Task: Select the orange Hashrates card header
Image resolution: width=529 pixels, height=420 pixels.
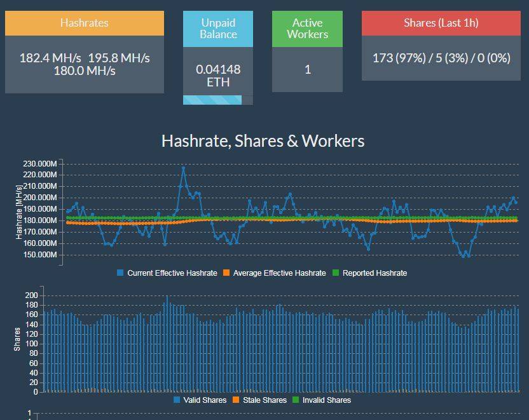Action: click(85, 23)
